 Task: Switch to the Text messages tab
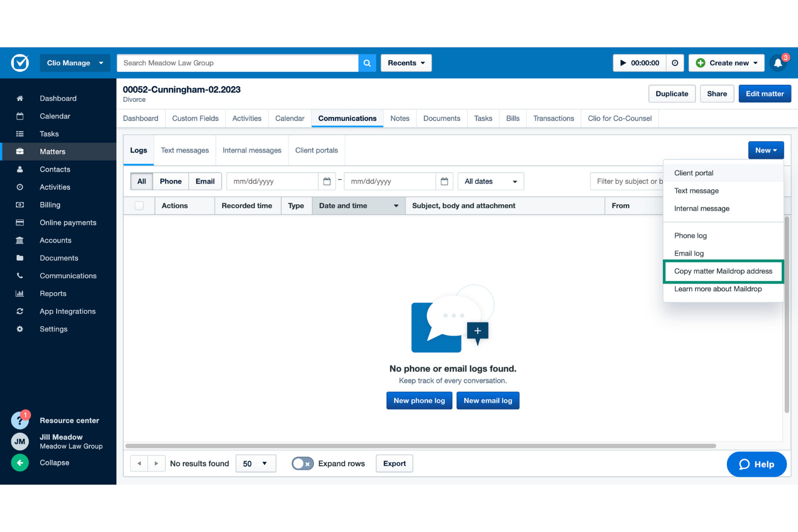click(185, 150)
